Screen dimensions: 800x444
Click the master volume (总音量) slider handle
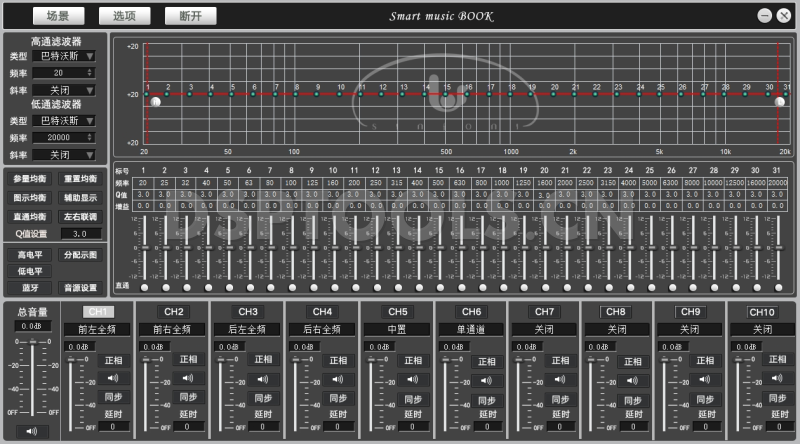coord(32,345)
